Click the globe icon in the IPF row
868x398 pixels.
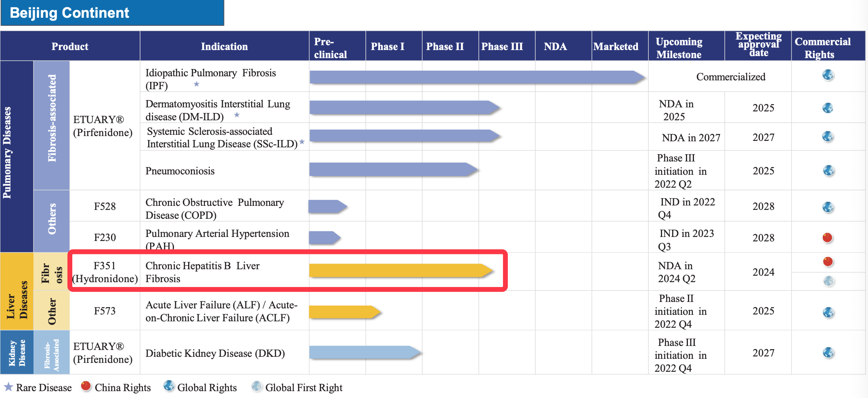tap(828, 75)
